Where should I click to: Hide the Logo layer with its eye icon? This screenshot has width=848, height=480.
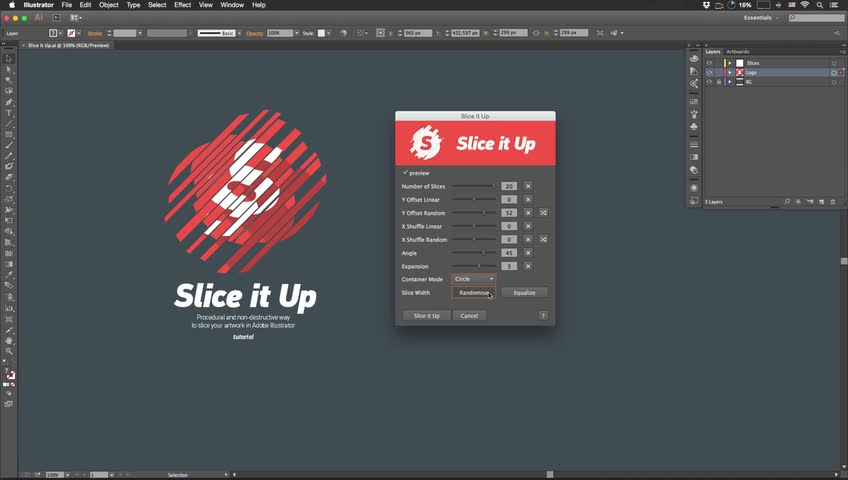pos(709,72)
